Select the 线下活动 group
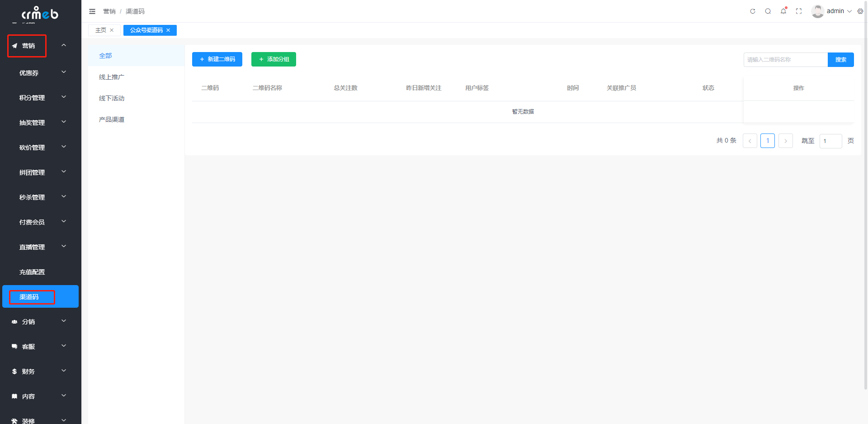Viewport: 868px width, 424px height. tap(136, 98)
